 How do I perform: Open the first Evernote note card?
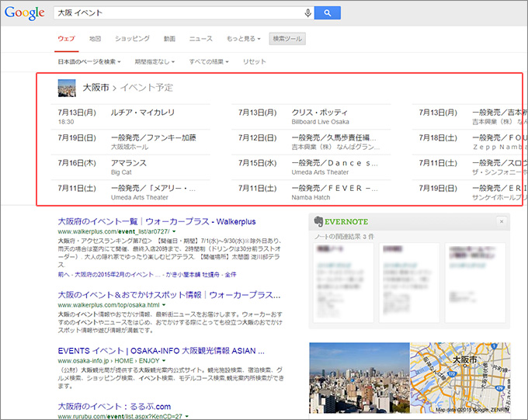tap(343, 283)
